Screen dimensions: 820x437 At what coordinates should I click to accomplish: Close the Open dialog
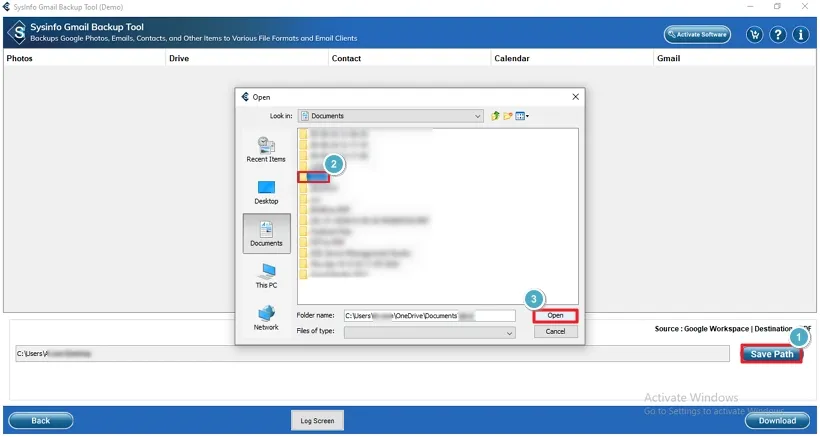tap(575, 97)
